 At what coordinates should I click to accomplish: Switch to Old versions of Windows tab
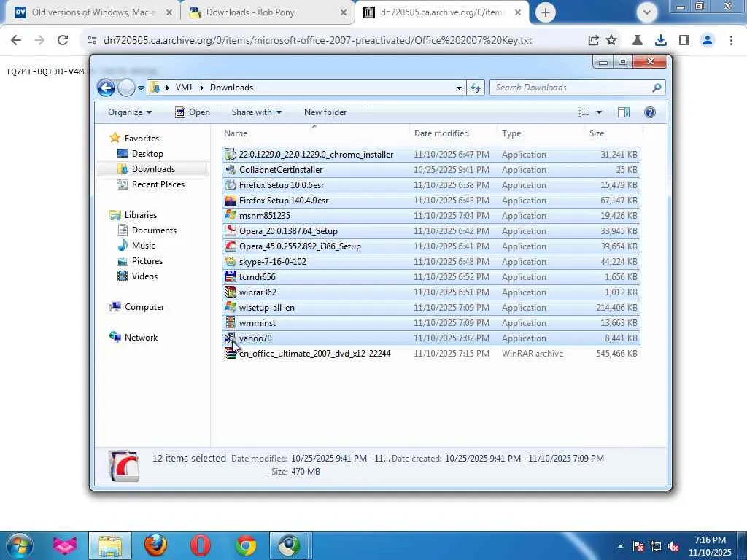click(93, 12)
